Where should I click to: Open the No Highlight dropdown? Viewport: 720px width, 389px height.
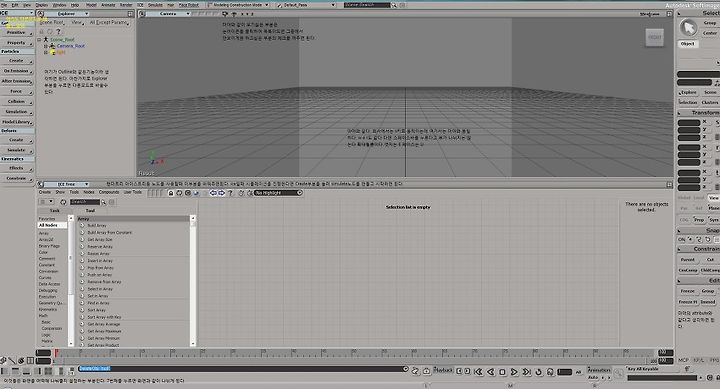278,193
